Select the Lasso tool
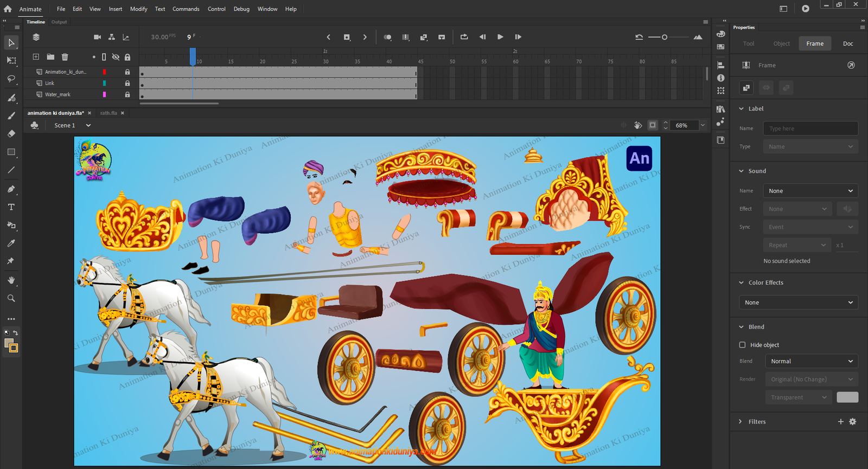Image resolution: width=868 pixels, height=469 pixels. click(11, 79)
